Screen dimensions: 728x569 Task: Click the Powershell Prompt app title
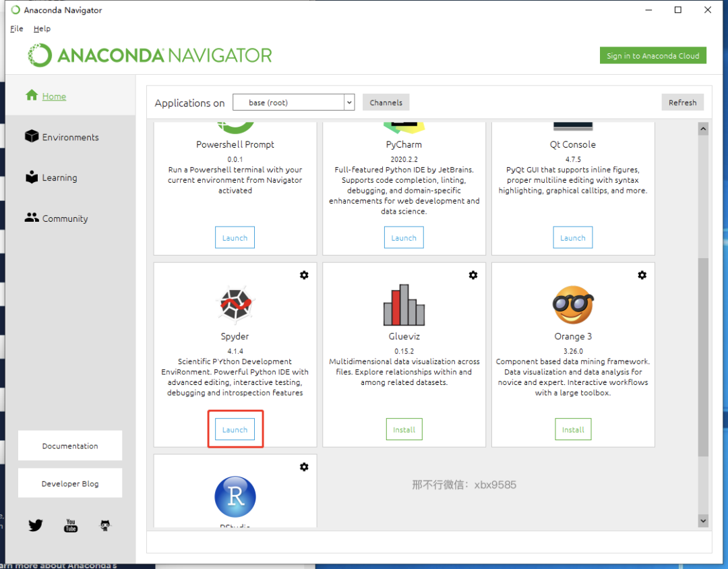point(235,144)
